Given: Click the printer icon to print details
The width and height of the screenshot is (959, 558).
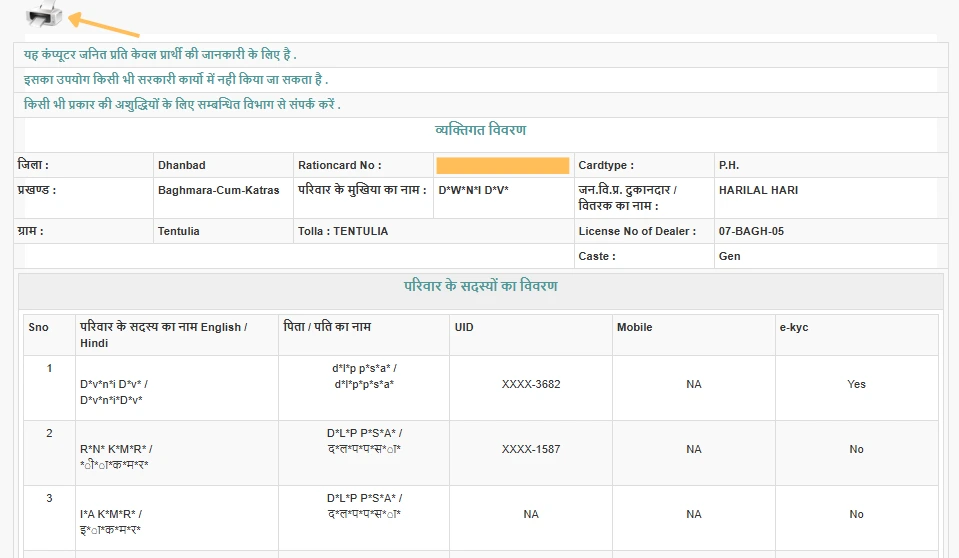Looking at the screenshot, I should (x=44, y=14).
